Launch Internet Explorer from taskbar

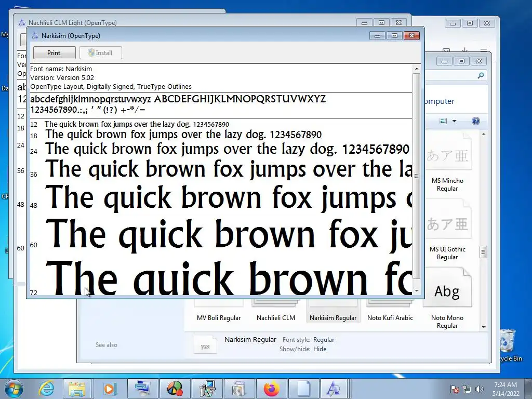pos(46,389)
